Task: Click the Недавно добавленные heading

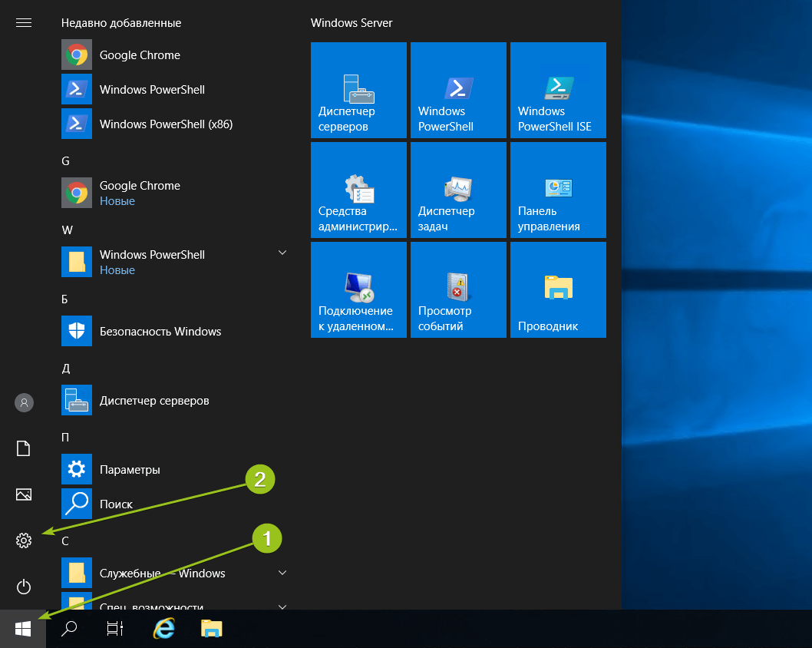Action: pyautogui.click(x=121, y=23)
